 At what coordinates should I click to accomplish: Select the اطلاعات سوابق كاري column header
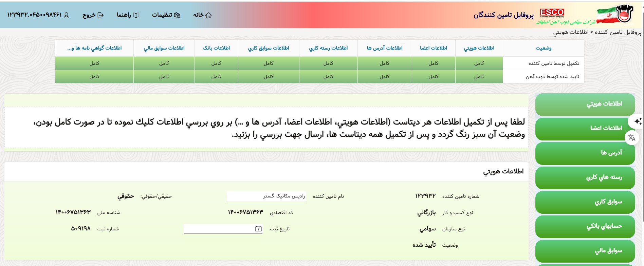[x=269, y=48]
